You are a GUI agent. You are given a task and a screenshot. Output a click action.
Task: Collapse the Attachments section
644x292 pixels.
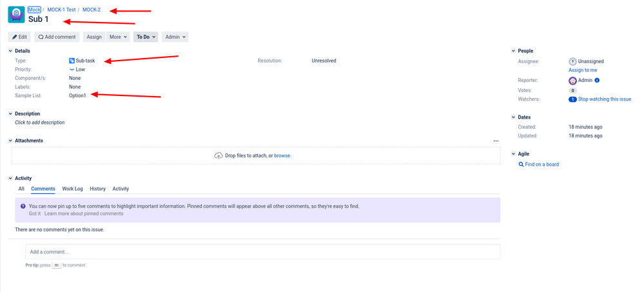(x=10, y=141)
